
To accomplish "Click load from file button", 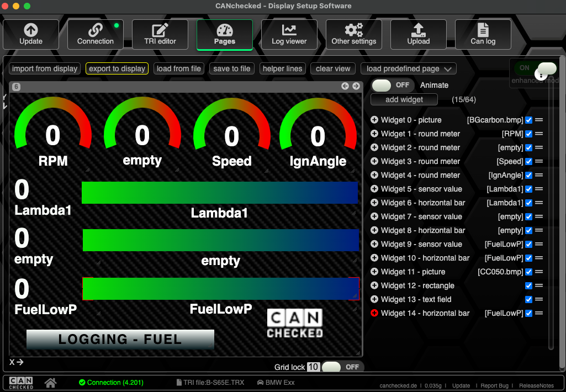I will pos(179,68).
